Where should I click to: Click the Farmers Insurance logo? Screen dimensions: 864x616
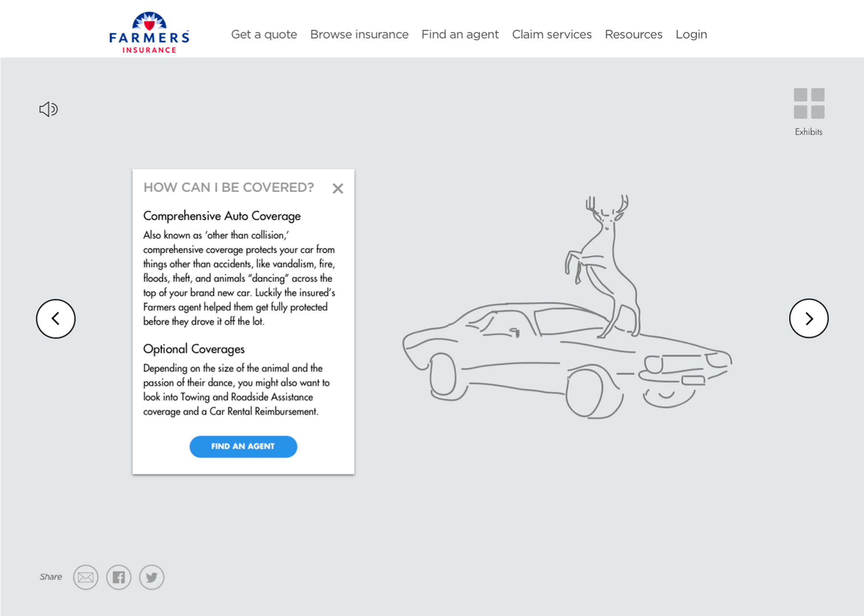pos(149,33)
